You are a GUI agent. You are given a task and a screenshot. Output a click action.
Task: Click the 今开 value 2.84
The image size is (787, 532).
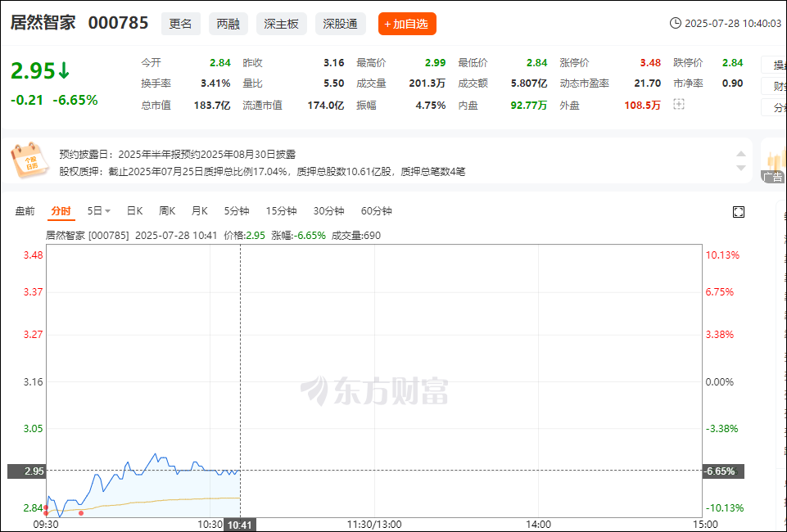coord(220,63)
